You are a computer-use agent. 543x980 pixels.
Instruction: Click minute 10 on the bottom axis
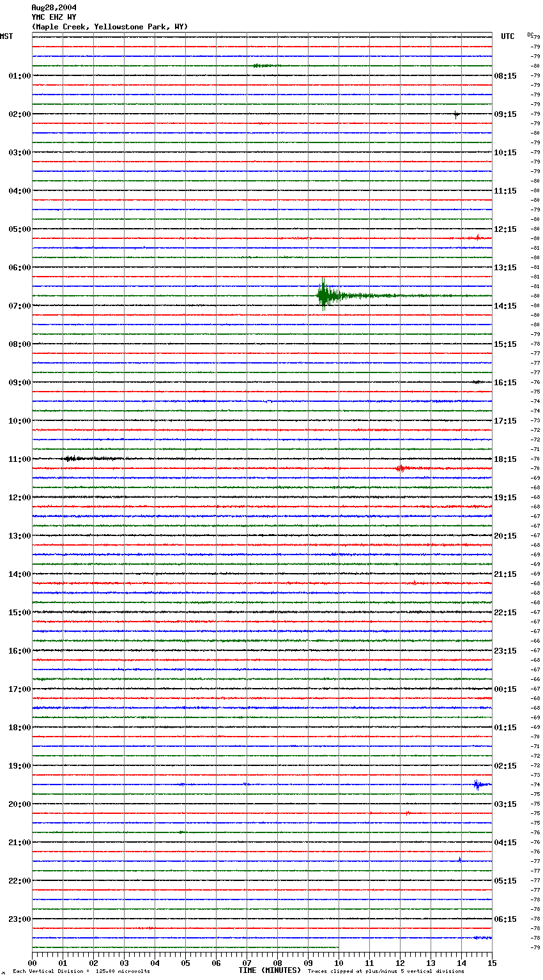click(x=339, y=963)
